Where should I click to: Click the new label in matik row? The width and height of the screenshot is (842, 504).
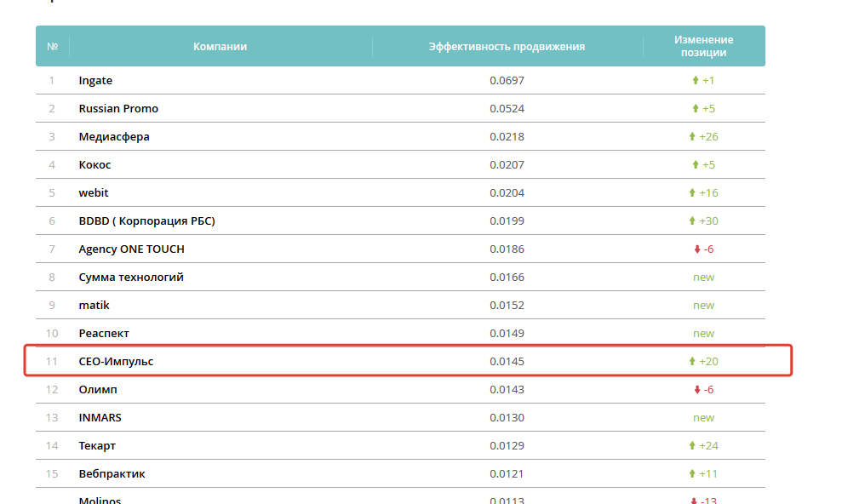click(703, 306)
